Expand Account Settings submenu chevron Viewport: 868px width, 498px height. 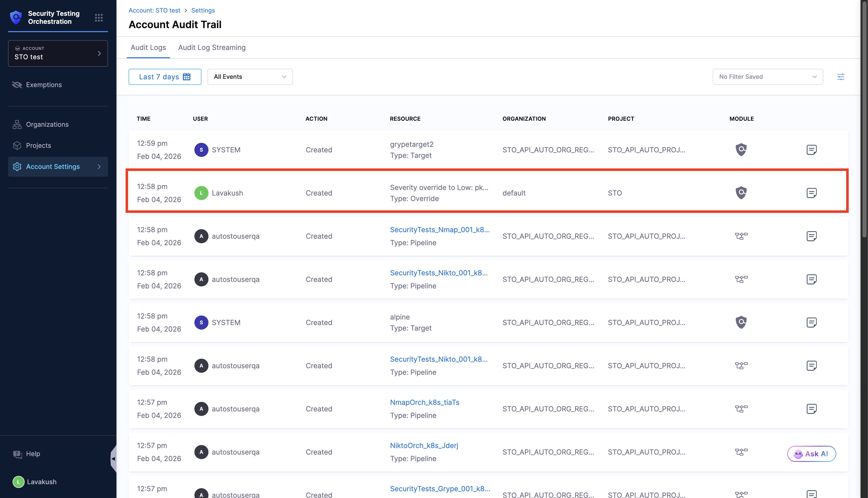(99, 167)
